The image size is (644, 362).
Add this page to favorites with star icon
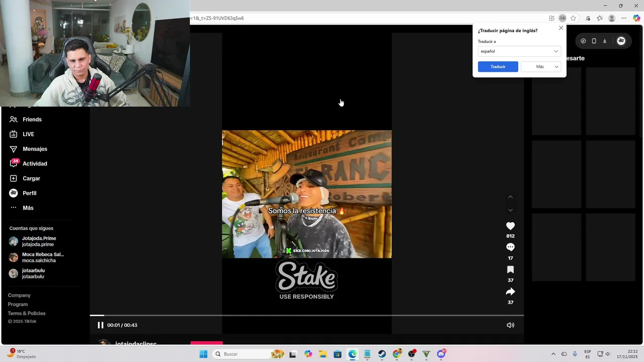573,18
